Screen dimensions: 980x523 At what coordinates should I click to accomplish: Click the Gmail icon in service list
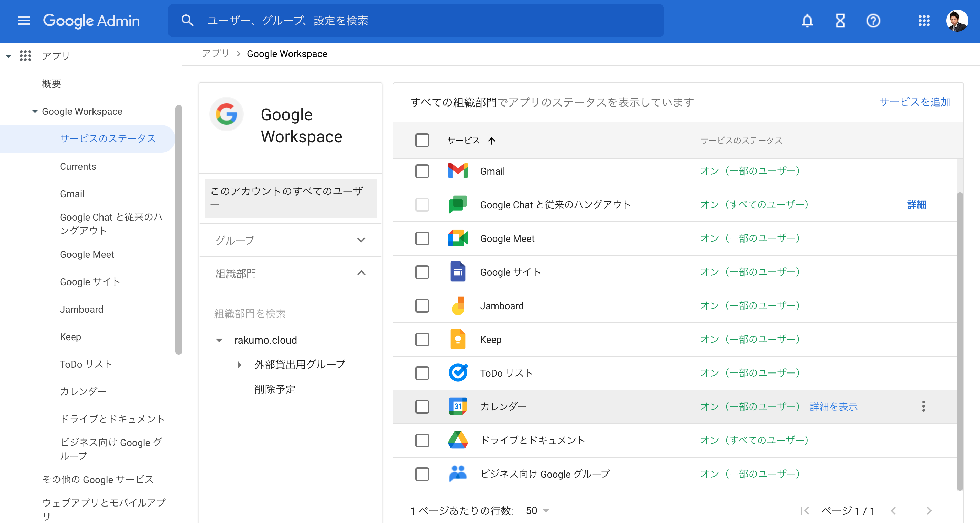458,171
